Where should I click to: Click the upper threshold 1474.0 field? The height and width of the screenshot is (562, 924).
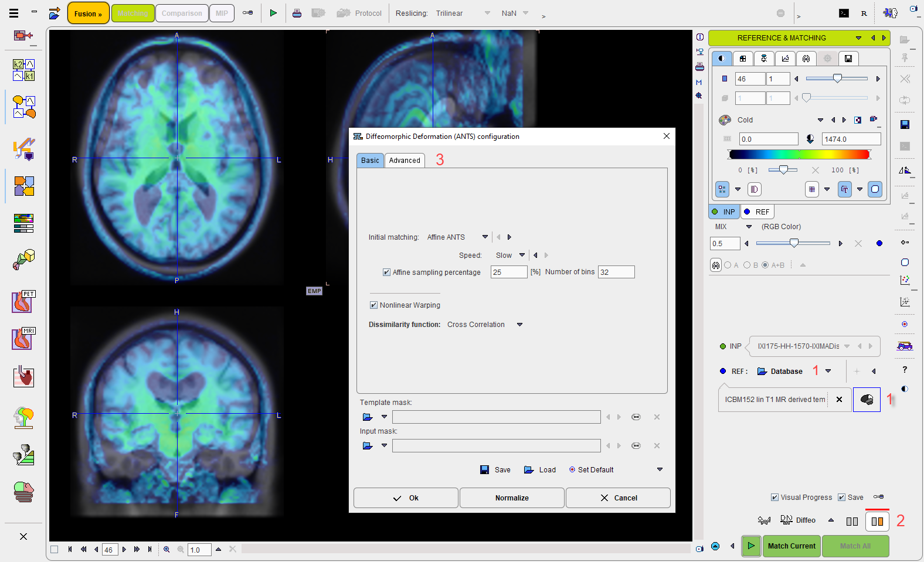coord(851,139)
